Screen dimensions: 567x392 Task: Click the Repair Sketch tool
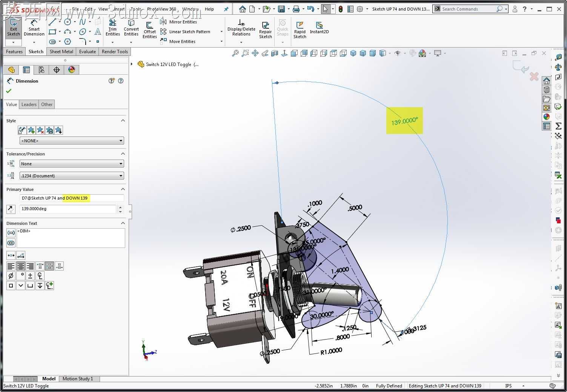(x=266, y=30)
